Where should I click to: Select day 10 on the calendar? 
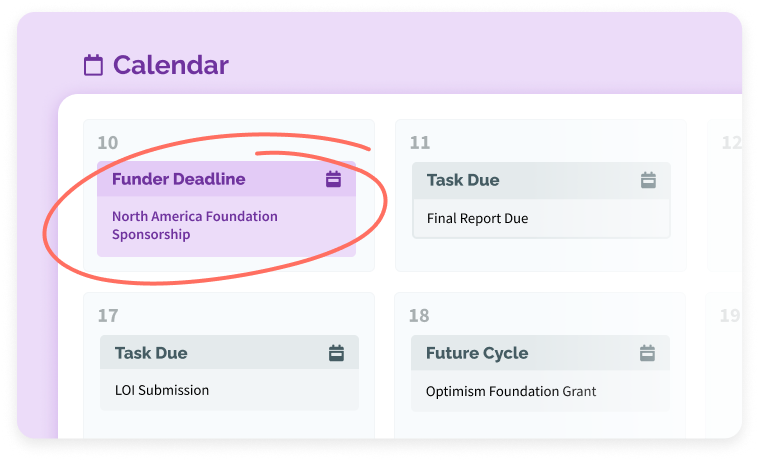click(x=107, y=143)
